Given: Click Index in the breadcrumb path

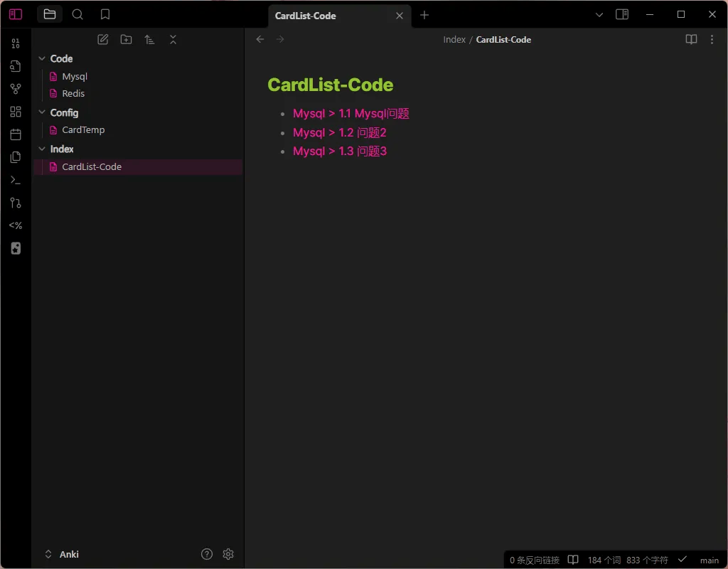Looking at the screenshot, I should (454, 40).
